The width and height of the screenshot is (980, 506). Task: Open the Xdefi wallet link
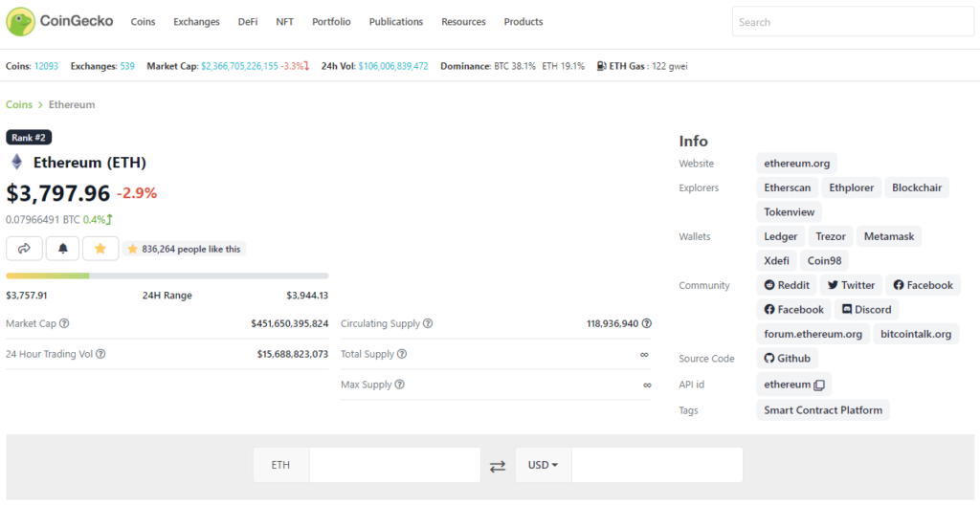777,260
